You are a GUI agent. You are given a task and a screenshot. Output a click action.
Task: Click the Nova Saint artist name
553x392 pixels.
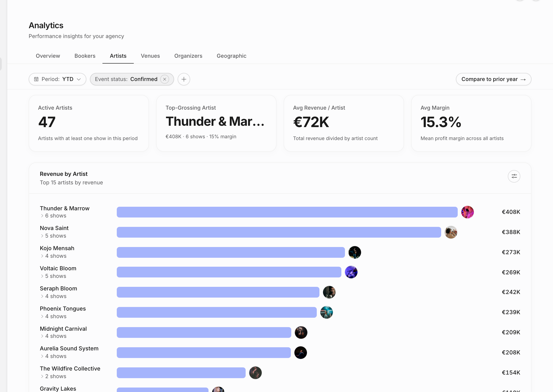tap(54, 228)
